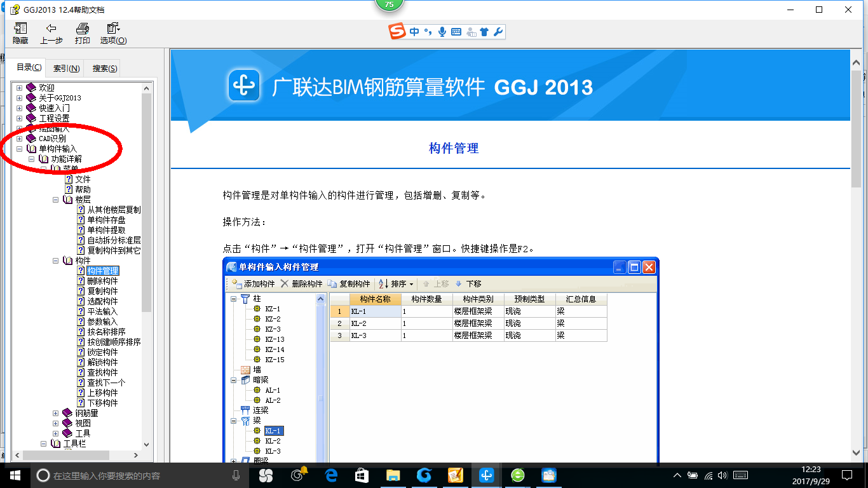Collapse the 构件 tree node

55,261
